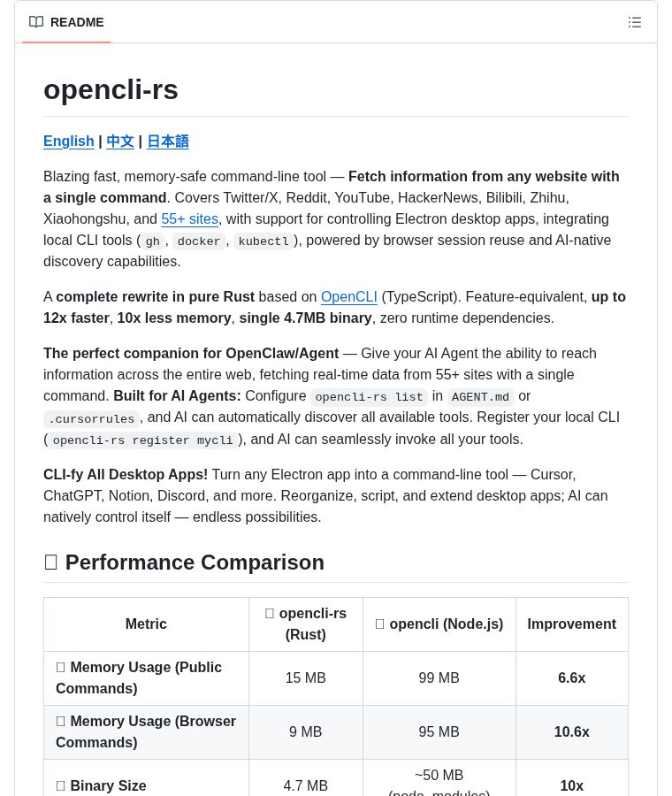Follow the 55+ sites link
Screen dimensions: 672x796
189,218
